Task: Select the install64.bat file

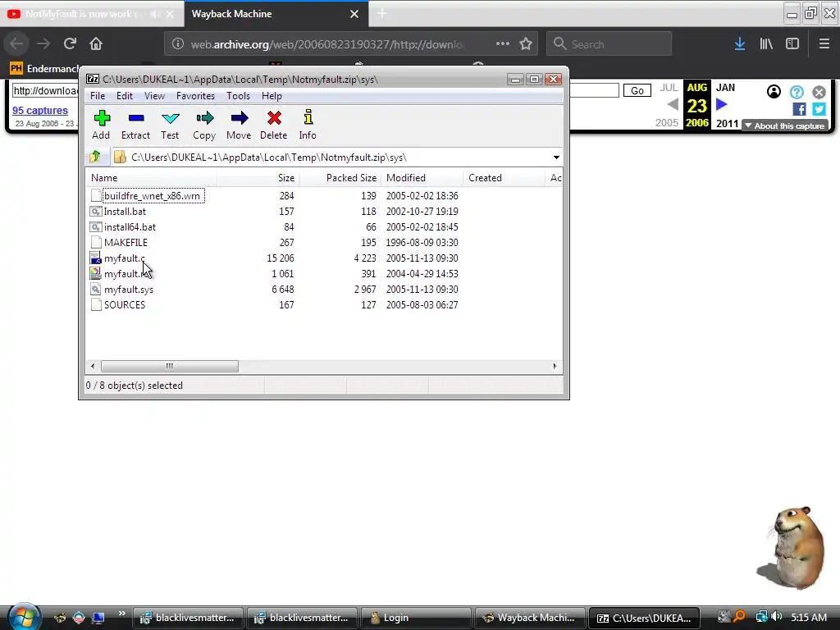Action: tap(130, 227)
